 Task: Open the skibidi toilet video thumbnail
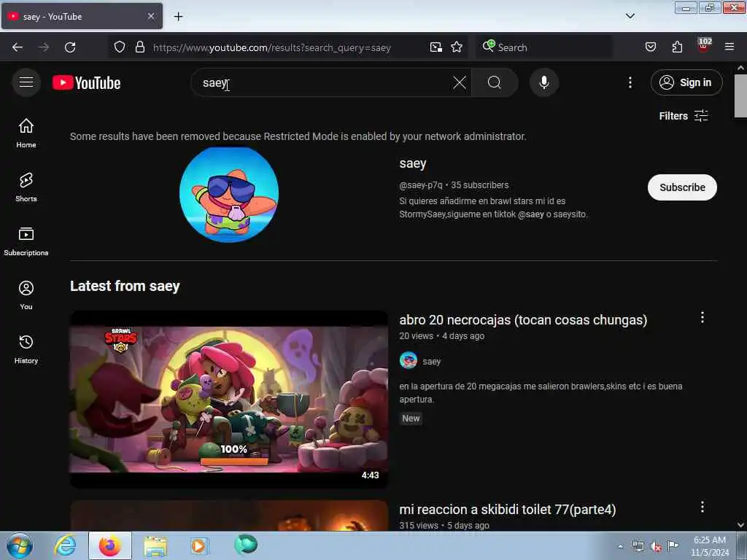point(228,516)
